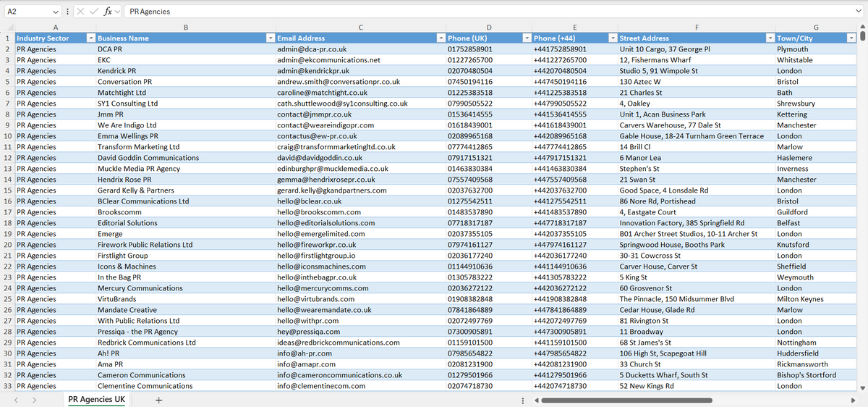Select cell Innovation Factory, 385 Springfield Rd
The height and width of the screenshot is (407, 868).
click(x=697, y=223)
